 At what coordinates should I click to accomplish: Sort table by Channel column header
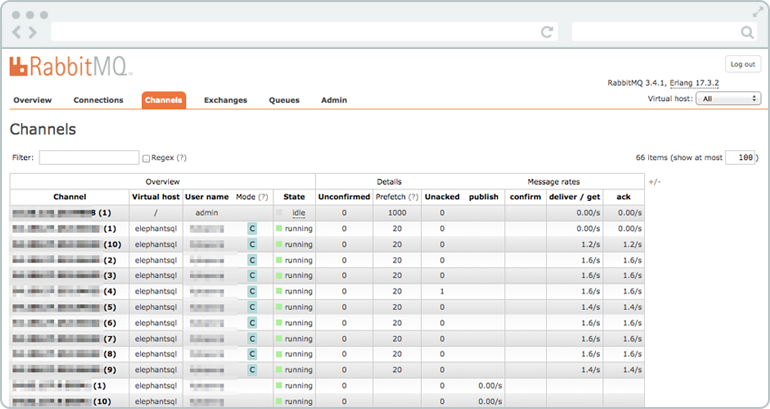[x=70, y=197]
